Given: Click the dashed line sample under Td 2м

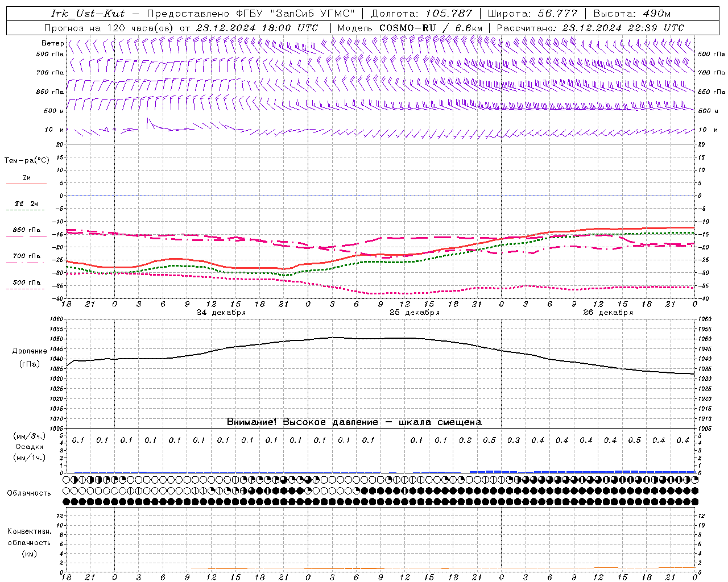Looking at the screenshot, I should [x=26, y=210].
